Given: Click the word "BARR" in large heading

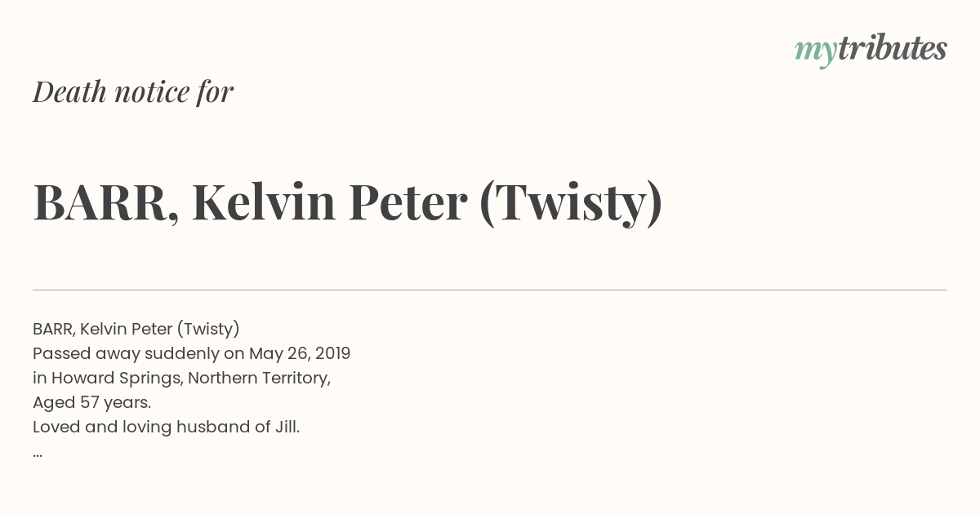Looking at the screenshot, I should pyautogui.click(x=100, y=203).
